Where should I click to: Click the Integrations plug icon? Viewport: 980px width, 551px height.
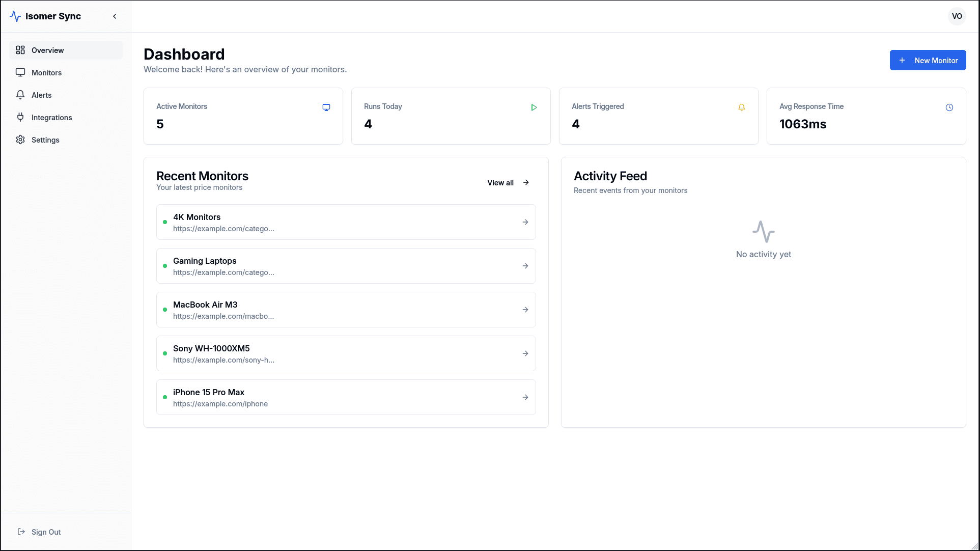pyautogui.click(x=20, y=117)
